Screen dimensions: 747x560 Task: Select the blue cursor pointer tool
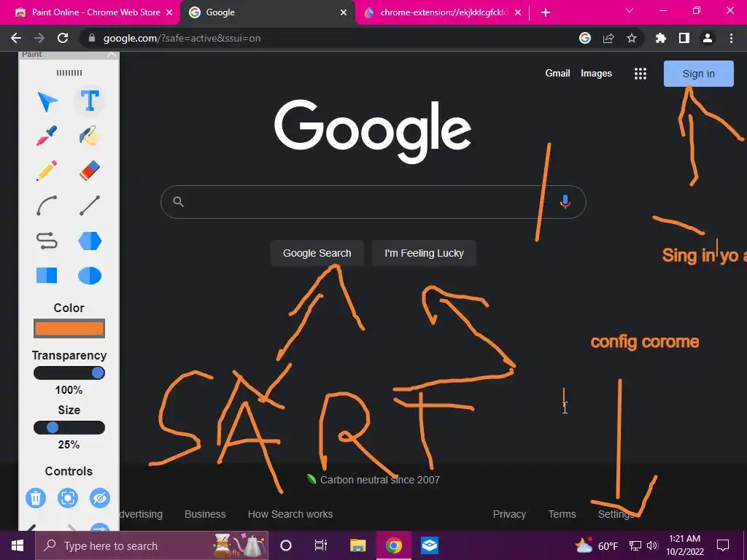[x=47, y=101]
